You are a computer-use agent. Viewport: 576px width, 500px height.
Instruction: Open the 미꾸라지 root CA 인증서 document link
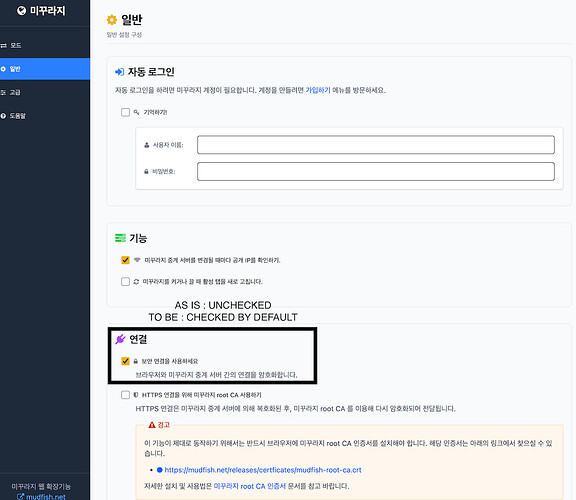pos(250,486)
